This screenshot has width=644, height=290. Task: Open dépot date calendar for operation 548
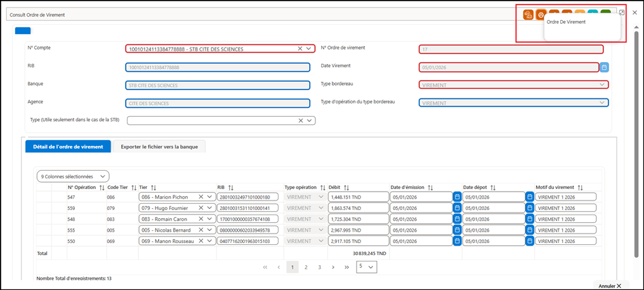(x=530, y=219)
